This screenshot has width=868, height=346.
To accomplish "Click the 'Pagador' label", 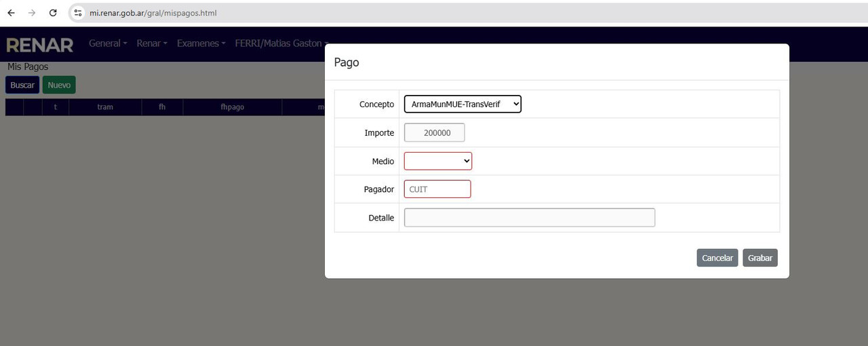I will coord(379,189).
